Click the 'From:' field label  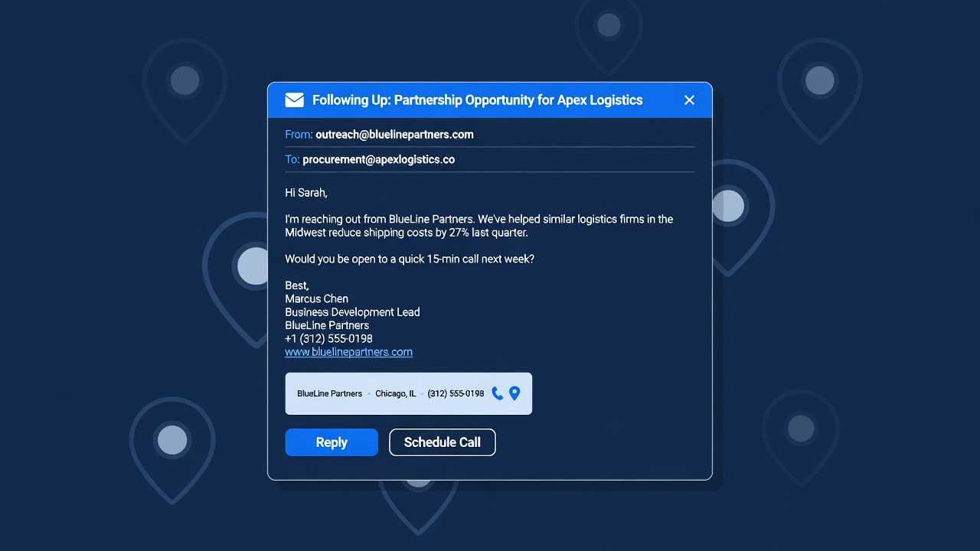click(x=299, y=135)
